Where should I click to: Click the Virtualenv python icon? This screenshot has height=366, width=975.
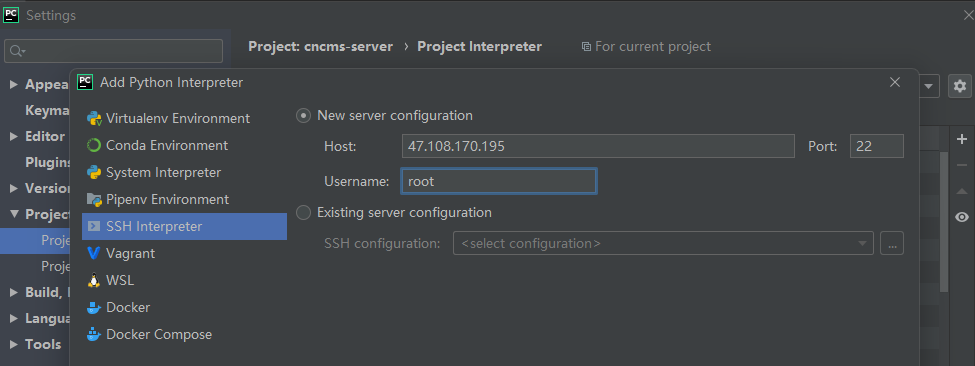click(x=94, y=118)
